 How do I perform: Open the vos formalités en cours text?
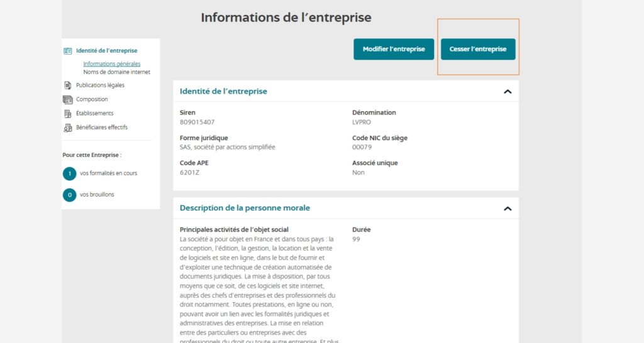point(108,173)
